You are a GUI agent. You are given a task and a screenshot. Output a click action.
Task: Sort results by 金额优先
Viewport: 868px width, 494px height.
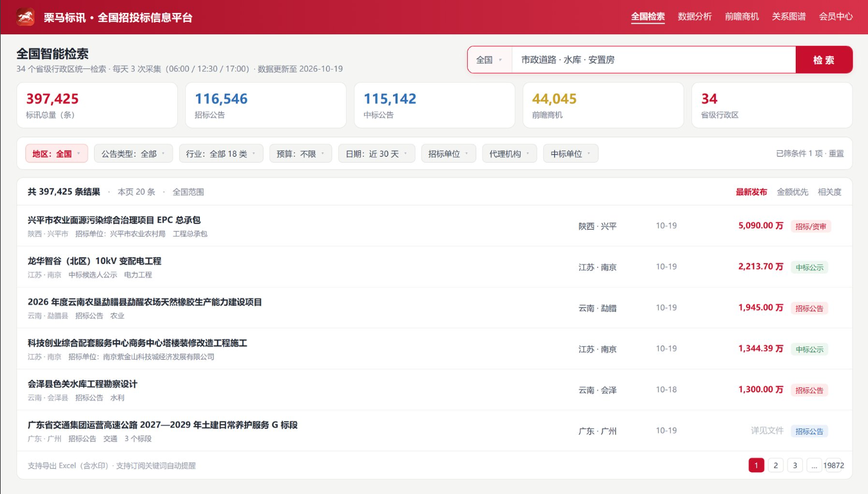(x=793, y=192)
